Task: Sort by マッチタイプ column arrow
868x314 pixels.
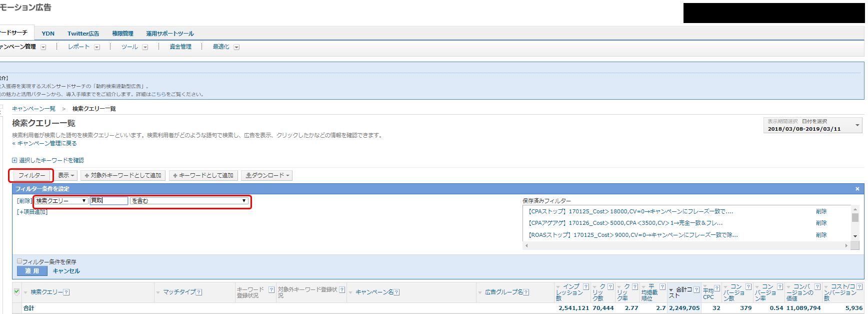Action: [x=158, y=292]
